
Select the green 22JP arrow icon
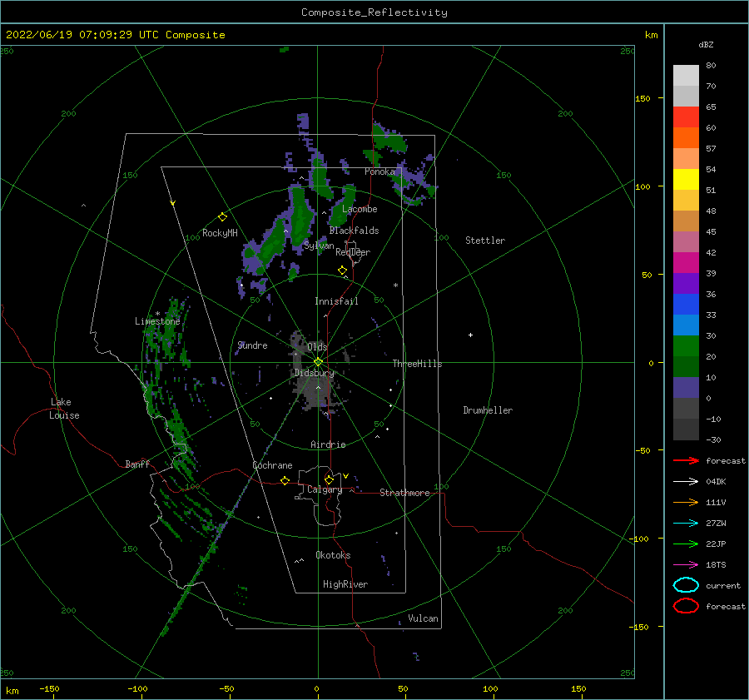(x=686, y=544)
